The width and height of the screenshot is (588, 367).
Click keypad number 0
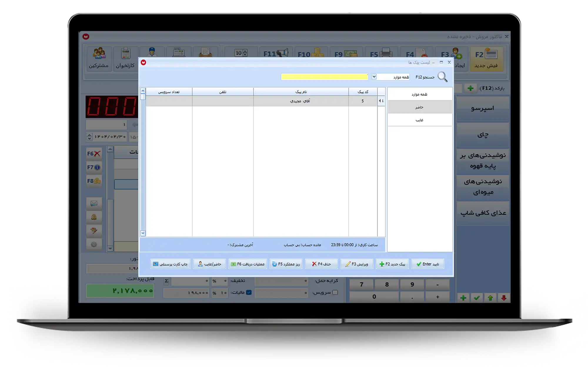click(374, 297)
